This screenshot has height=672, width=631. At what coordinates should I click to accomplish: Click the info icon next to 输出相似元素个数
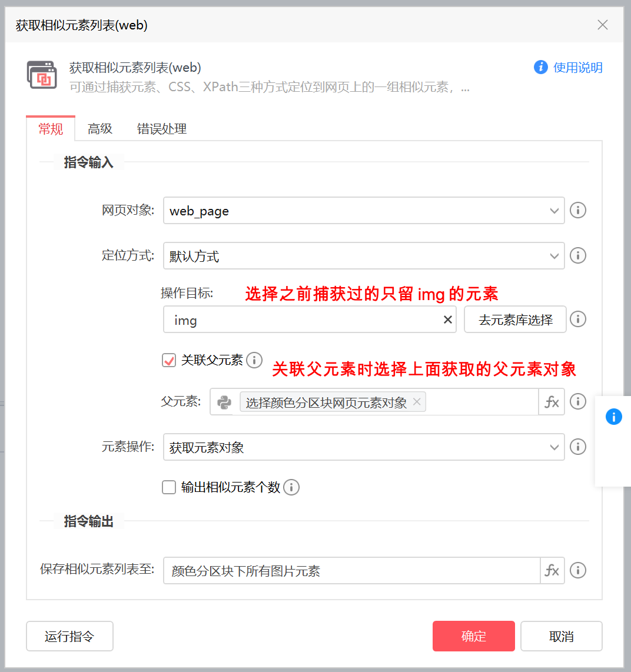291,487
